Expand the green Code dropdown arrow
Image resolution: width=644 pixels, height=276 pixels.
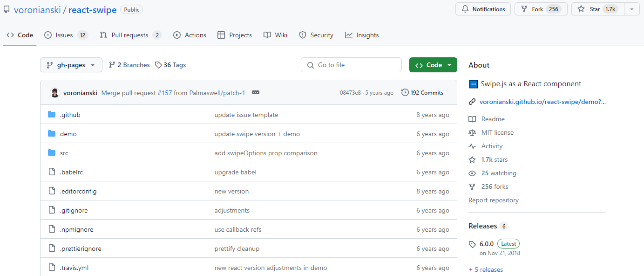click(449, 65)
